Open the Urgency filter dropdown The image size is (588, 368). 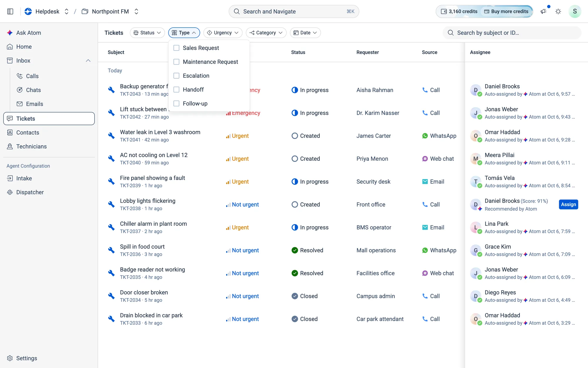pos(223,33)
